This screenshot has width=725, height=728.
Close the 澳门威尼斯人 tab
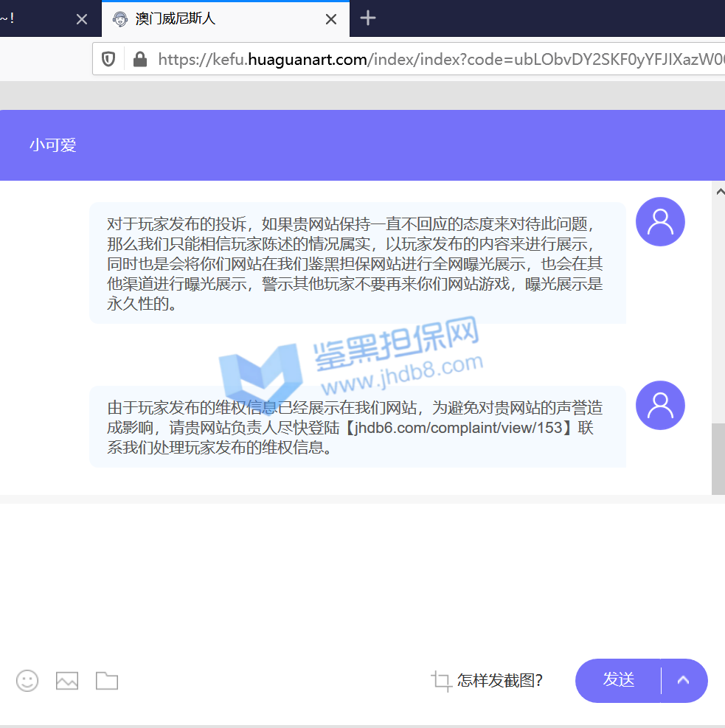[331, 19]
